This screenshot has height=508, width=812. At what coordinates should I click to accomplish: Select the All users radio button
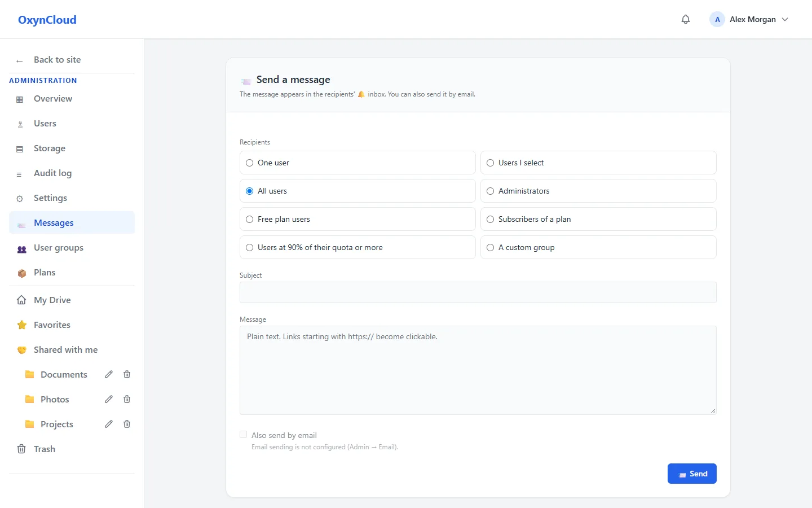[250, 191]
